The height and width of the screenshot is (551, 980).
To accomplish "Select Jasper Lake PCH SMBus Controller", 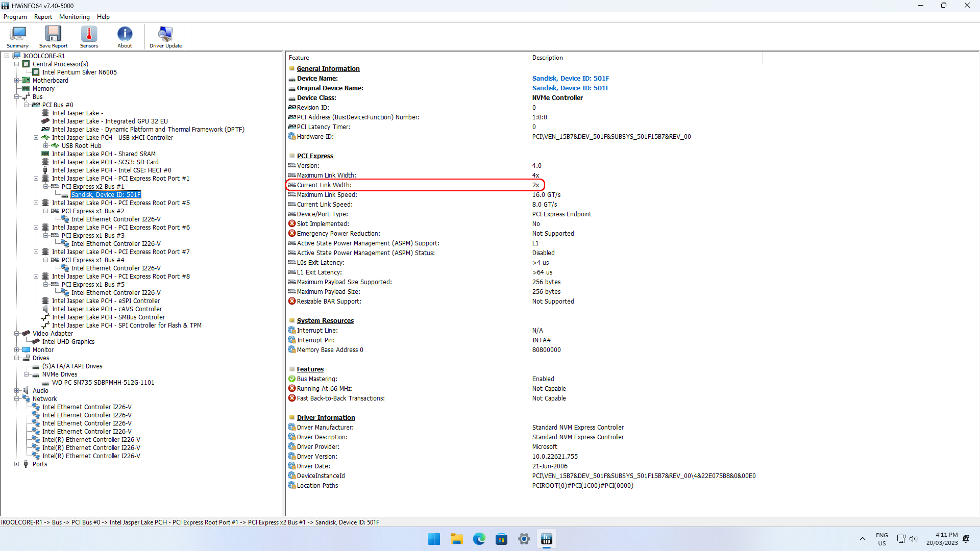I will tap(108, 317).
